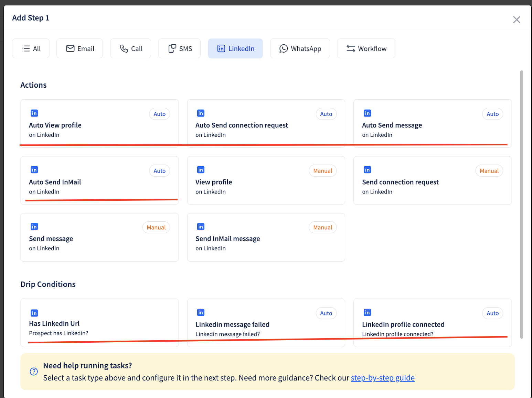The image size is (532, 398).
Task: Click the dialog vertical scrollbar
Action: click(522, 204)
